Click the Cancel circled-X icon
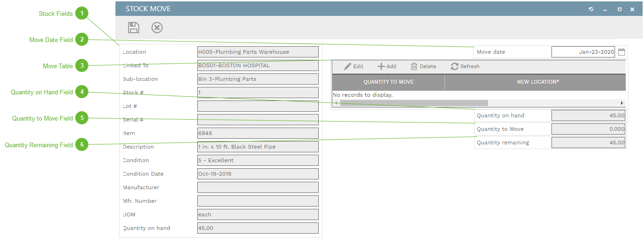Screen dimensions: 644x243 click(x=157, y=28)
